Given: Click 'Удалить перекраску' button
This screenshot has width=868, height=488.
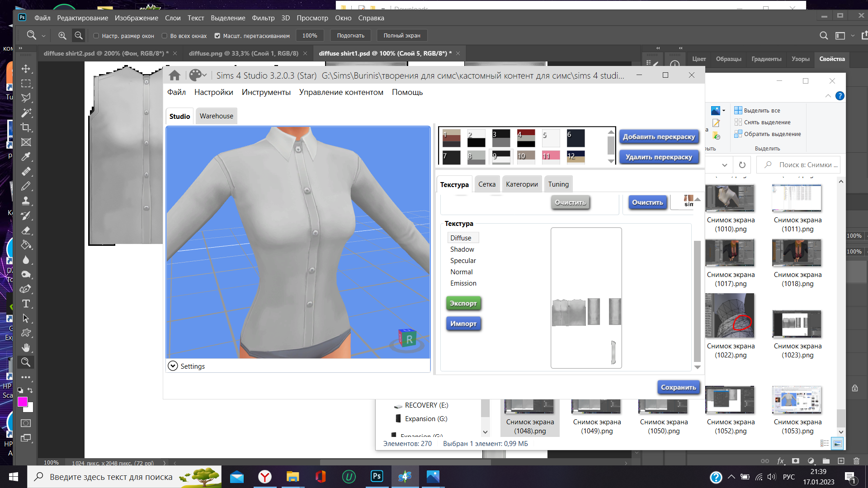Looking at the screenshot, I should tap(659, 157).
